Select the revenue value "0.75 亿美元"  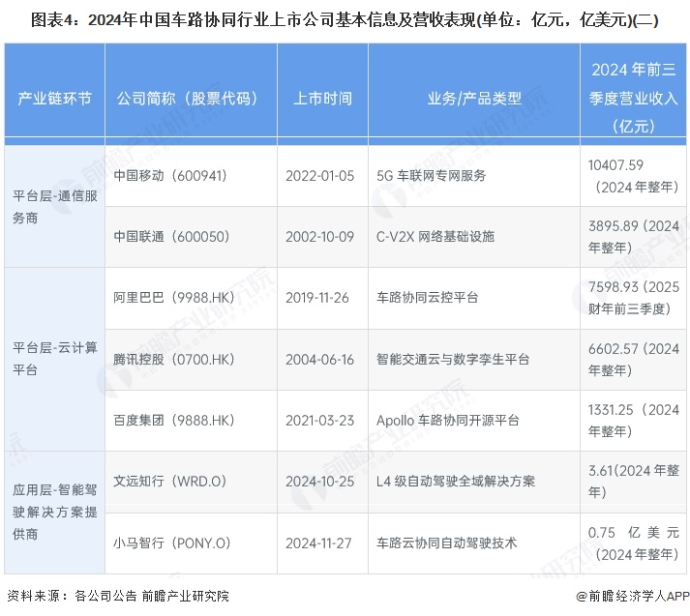[634, 533]
